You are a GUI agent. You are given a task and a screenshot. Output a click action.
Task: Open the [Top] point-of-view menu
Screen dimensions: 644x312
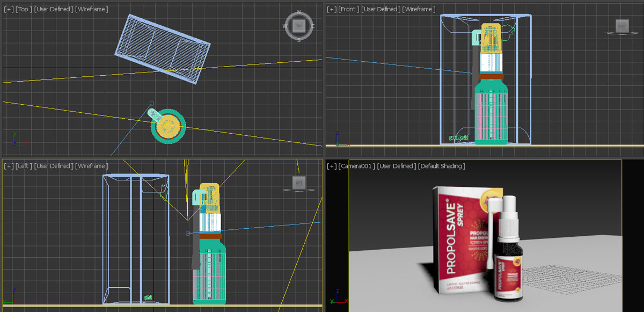point(24,9)
